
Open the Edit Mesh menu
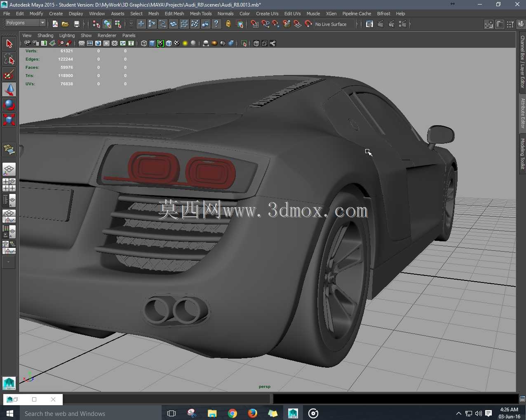tap(174, 14)
